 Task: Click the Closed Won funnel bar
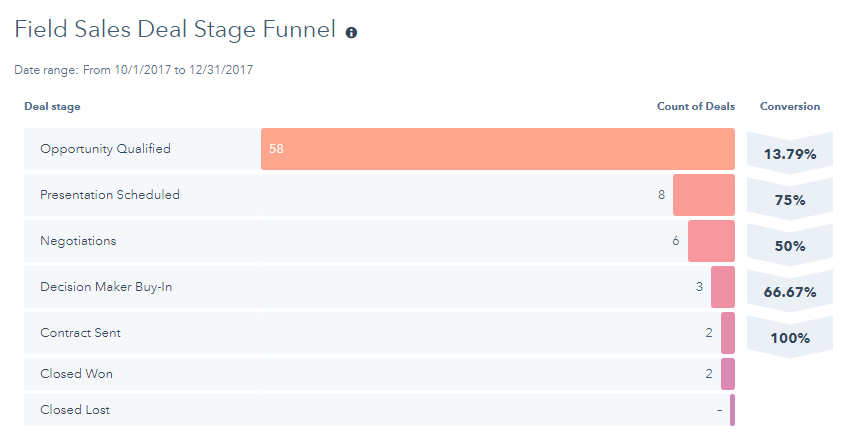(x=727, y=374)
